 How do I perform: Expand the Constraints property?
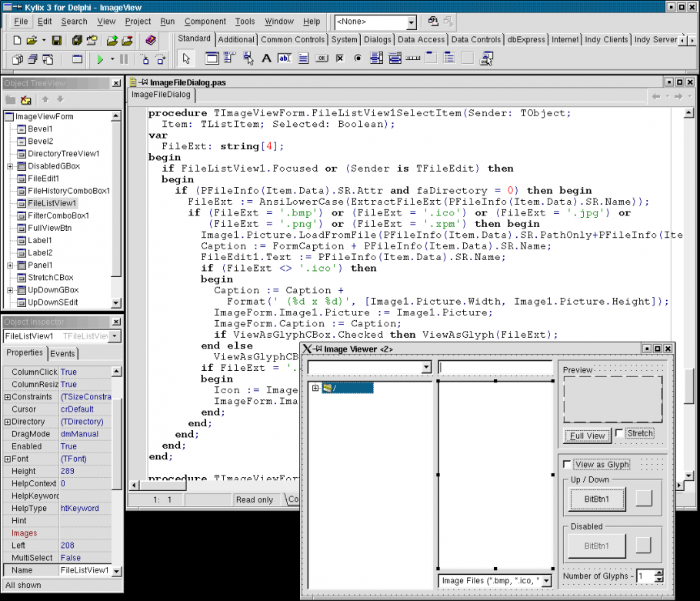point(7,397)
